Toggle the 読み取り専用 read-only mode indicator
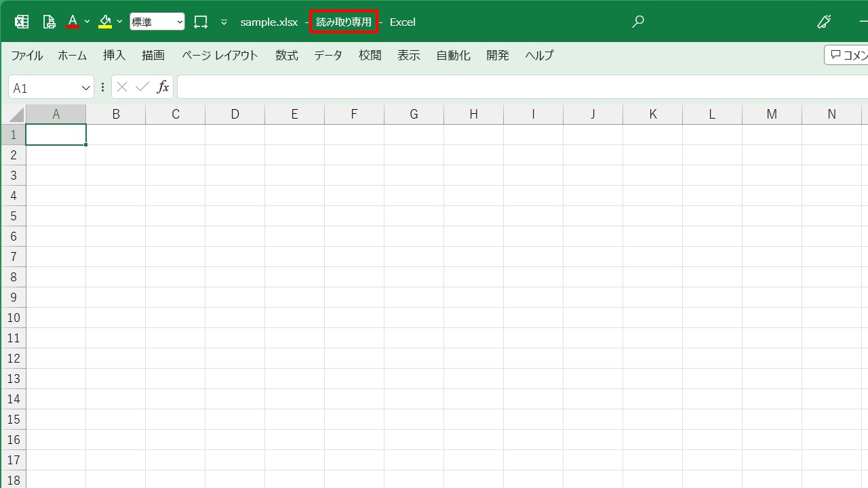 point(343,22)
